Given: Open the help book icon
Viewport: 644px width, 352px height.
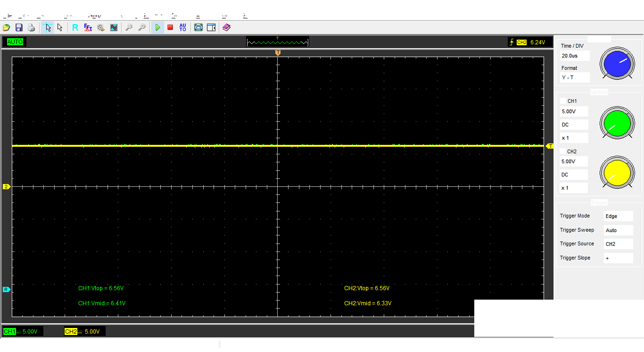Looking at the screenshot, I should click(226, 28).
